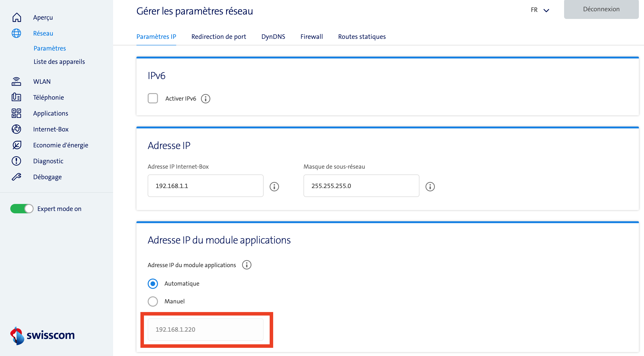The width and height of the screenshot is (644, 356).
Task: Select the Réseau globe icon
Action: (x=17, y=33)
